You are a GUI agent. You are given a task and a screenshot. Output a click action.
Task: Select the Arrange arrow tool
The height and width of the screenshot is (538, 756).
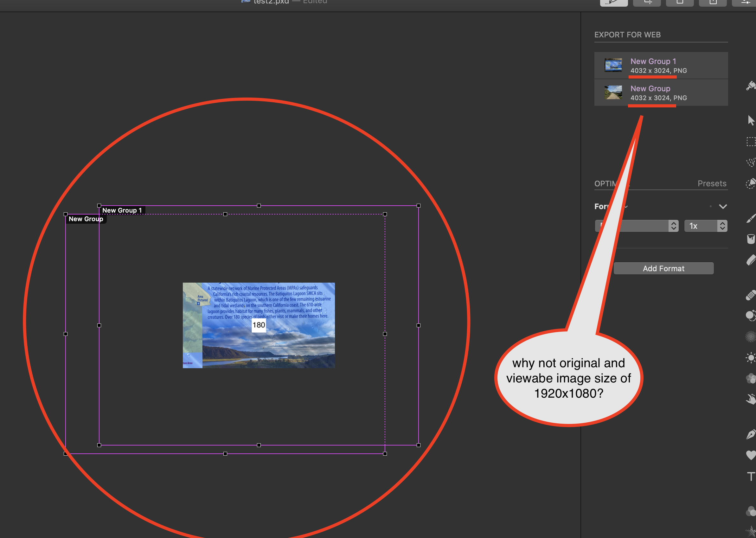pos(751,120)
